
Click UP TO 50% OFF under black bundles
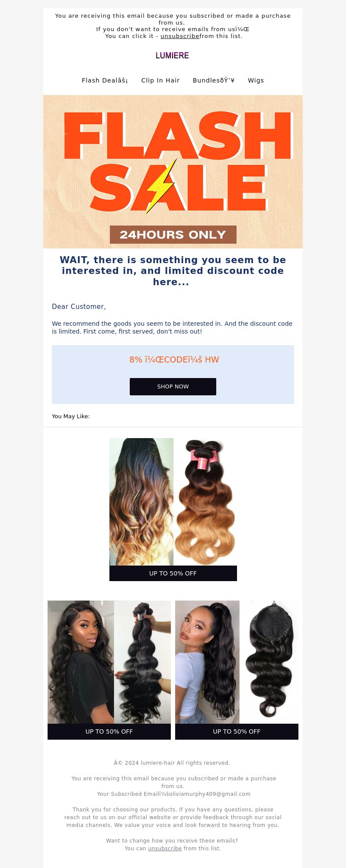[109, 731]
